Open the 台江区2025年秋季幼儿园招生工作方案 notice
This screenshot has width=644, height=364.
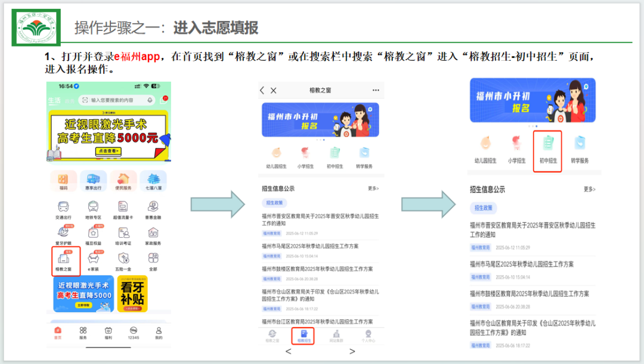tap(317, 321)
